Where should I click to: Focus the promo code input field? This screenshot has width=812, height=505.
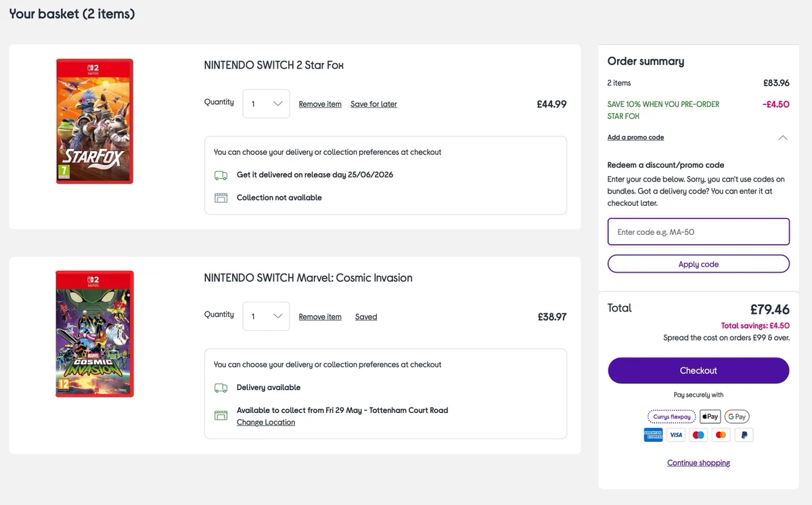pyautogui.click(x=698, y=232)
